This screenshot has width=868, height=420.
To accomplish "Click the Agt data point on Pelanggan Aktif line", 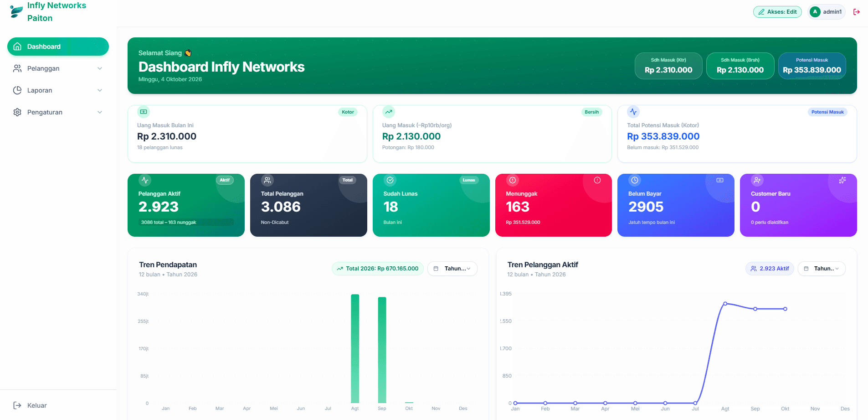I will [x=725, y=303].
